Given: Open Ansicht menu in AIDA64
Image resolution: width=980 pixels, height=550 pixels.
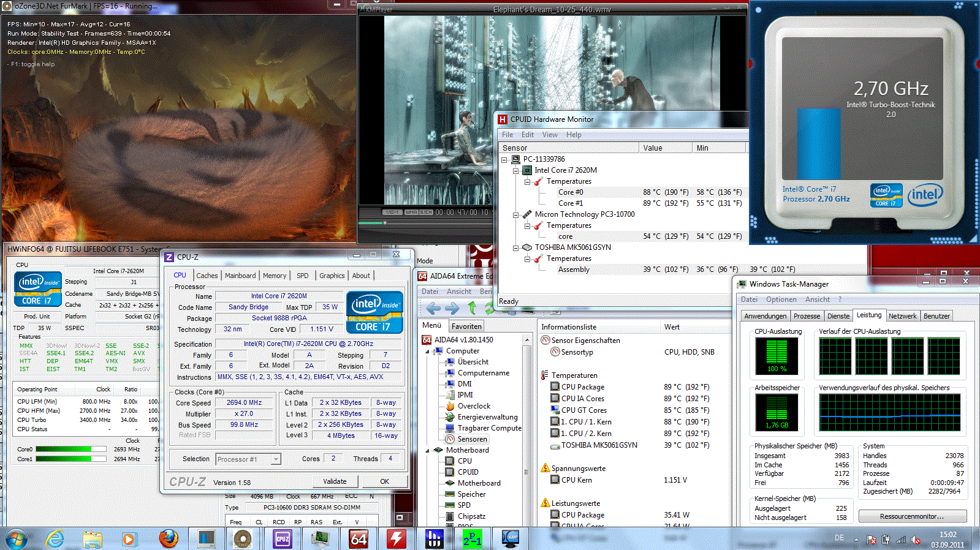Looking at the screenshot, I should click(459, 292).
